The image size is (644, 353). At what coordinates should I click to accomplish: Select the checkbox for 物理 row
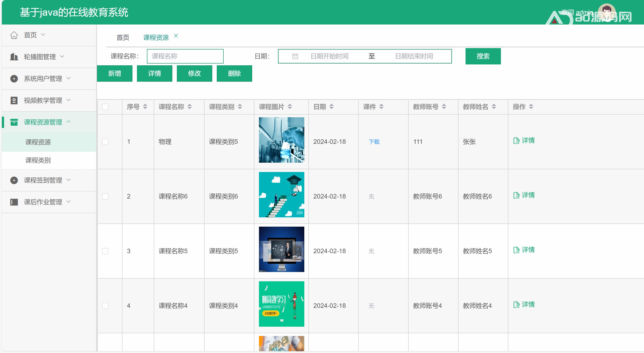click(x=105, y=142)
